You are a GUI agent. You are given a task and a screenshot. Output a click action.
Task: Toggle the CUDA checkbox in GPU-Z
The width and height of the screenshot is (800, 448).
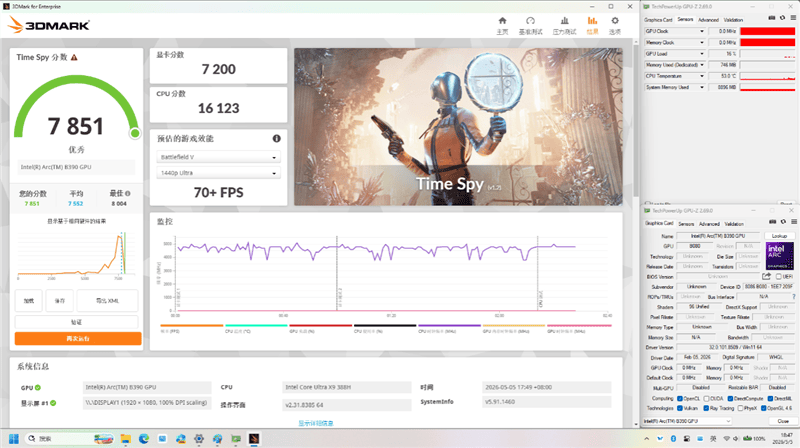[706, 399]
